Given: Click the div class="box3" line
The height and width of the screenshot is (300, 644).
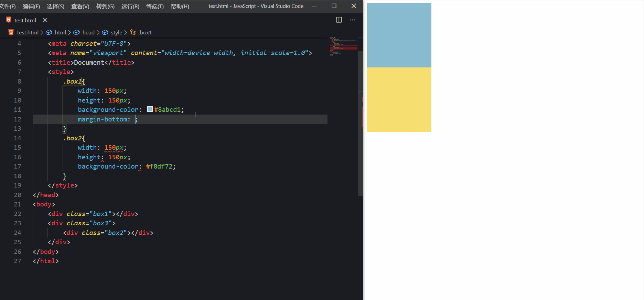Looking at the screenshot, I should 82,223.
